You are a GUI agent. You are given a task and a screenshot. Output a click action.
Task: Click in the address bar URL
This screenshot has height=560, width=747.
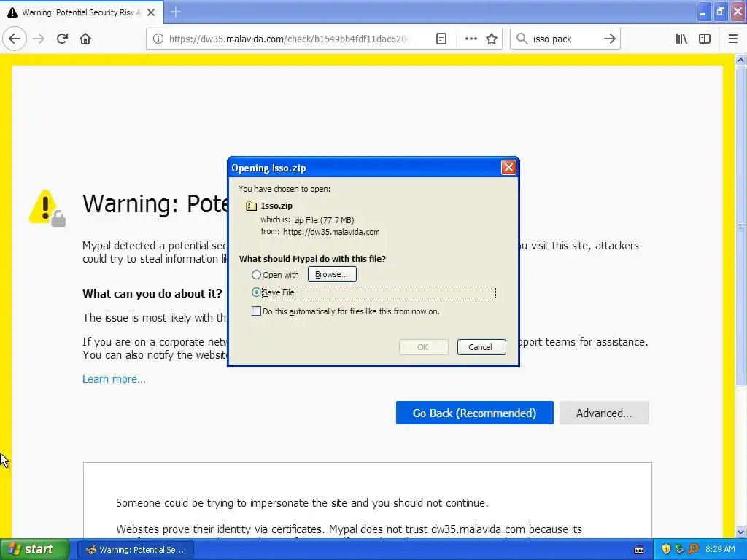point(287,39)
